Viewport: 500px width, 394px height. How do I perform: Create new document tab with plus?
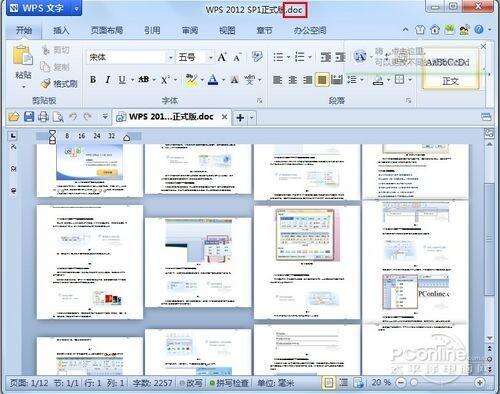[x=240, y=117]
